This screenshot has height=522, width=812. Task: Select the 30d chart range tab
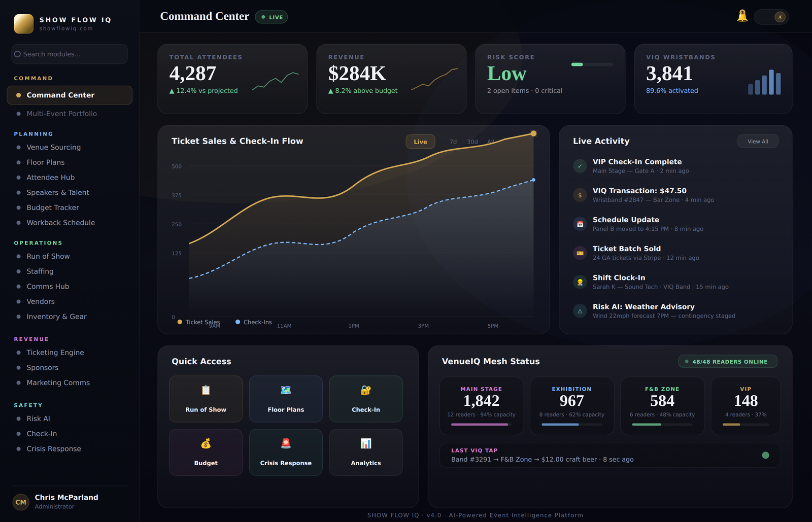[472, 142]
